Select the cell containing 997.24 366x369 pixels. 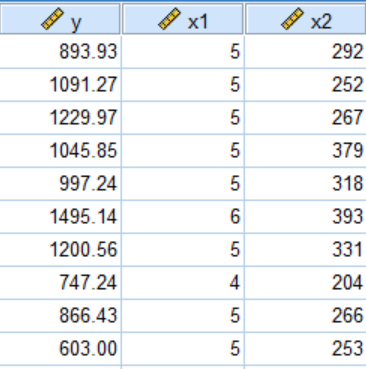pyautogui.click(x=60, y=184)
